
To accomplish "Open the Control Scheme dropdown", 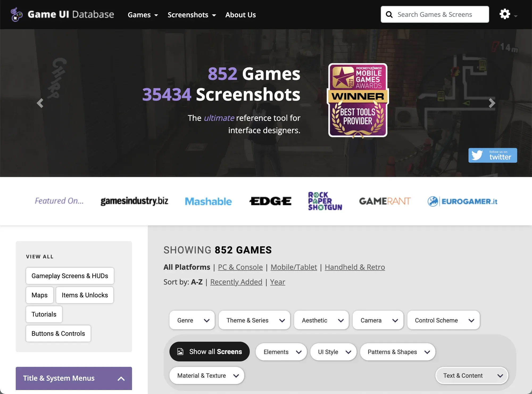I will 443,320.
